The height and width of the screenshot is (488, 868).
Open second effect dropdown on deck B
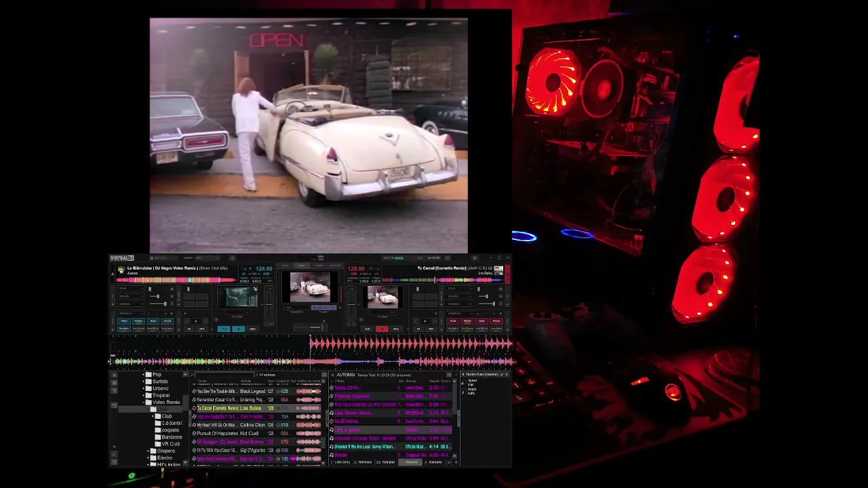460,296
